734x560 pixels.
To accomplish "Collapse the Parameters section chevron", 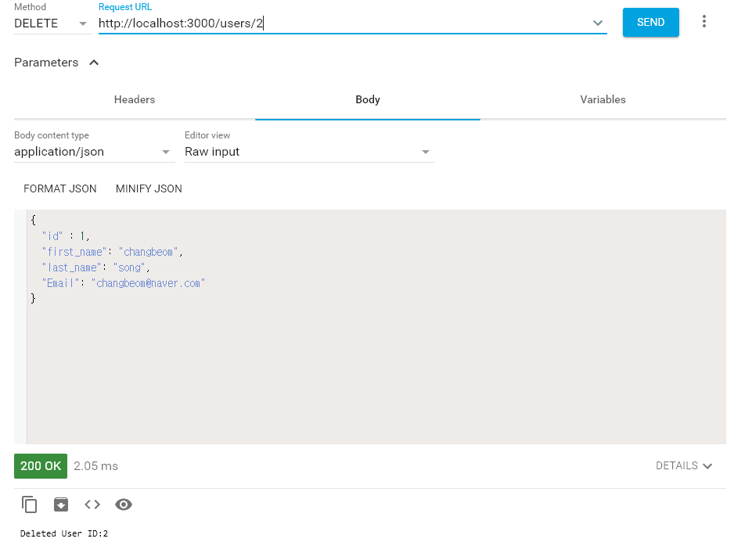I will tap(94, 63).
